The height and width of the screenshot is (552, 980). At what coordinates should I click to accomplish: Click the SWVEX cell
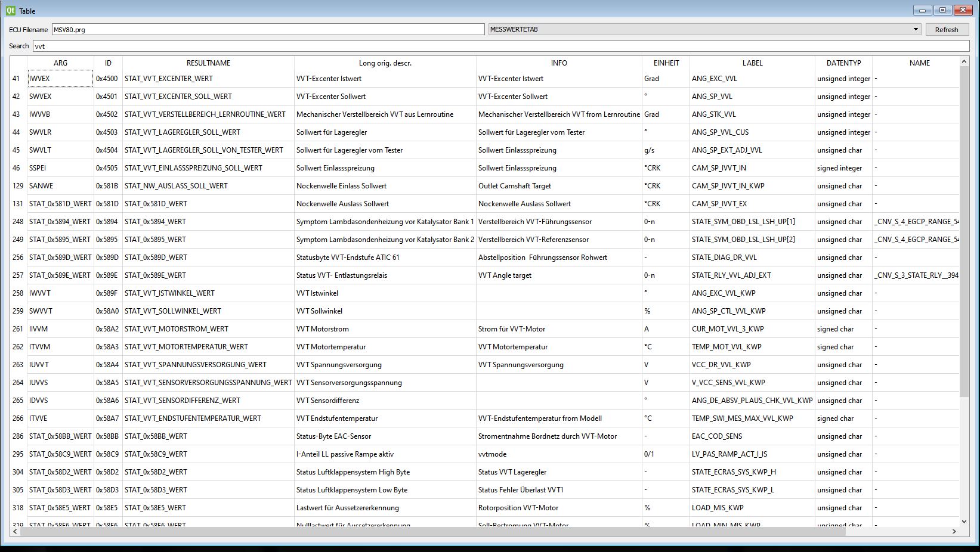pyautogui.click(x=60, y=97)
